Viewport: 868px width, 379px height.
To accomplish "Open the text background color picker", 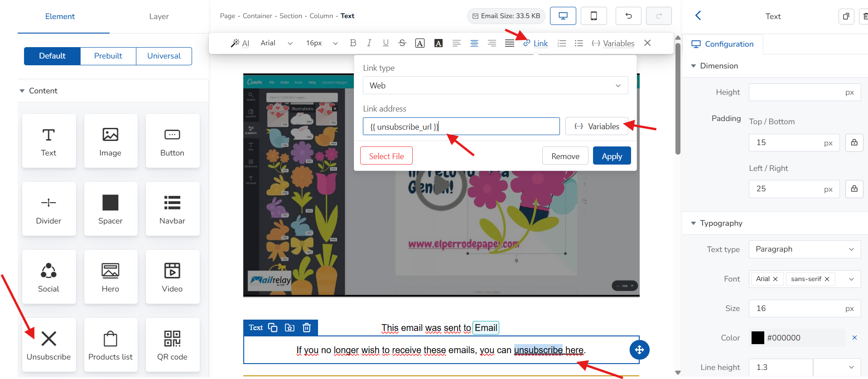I will [438, 43].
